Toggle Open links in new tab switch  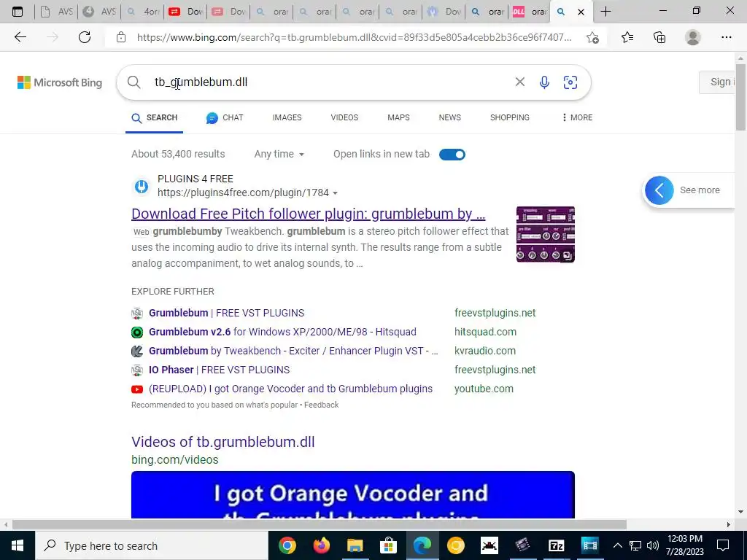pyautogui.click(x=452, y=155)
